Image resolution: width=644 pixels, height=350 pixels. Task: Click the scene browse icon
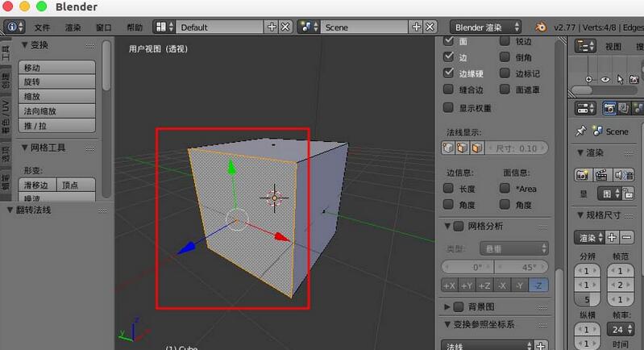tap(309, 27)
